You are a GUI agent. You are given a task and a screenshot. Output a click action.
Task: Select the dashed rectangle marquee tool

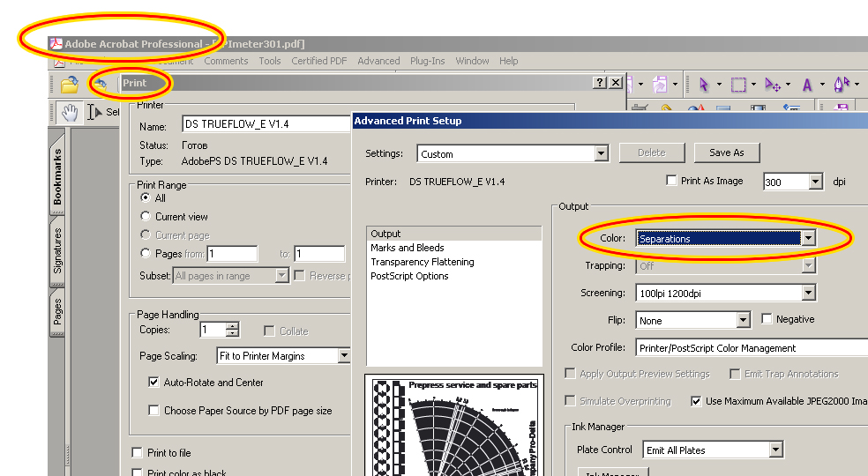[x=738, y=85]
